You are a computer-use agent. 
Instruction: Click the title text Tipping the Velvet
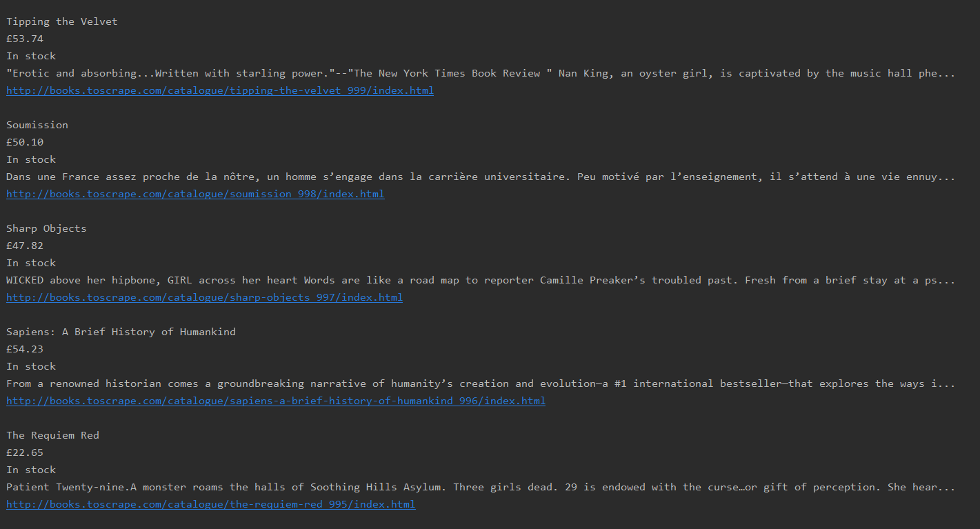pyautogui.click(x=62, y=21)
